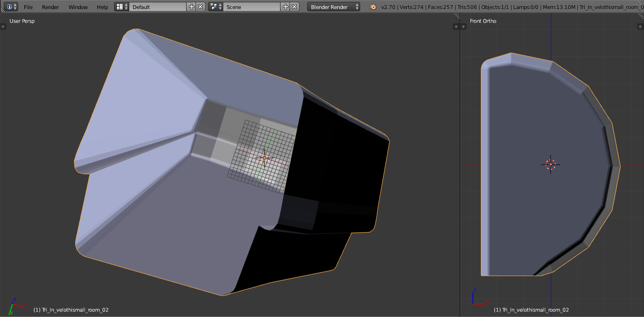This screenshot has width=644, height=317.
Task: Expand the User Persp properties region plus tab
Action: 456,27
